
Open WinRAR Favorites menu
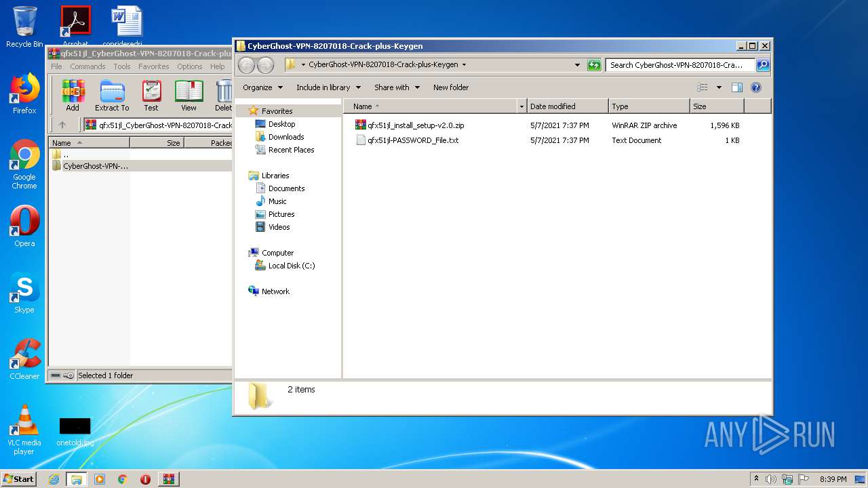(x=154, y=66)
